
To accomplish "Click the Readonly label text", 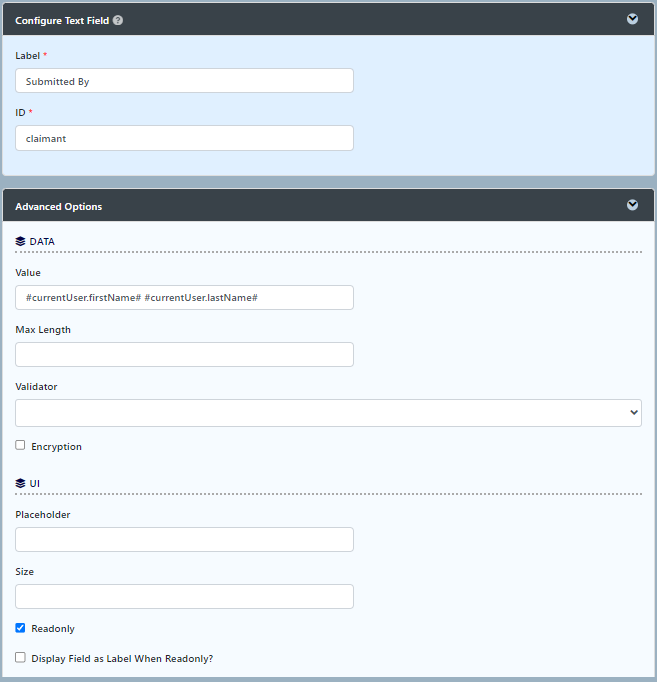I will 53,629.
